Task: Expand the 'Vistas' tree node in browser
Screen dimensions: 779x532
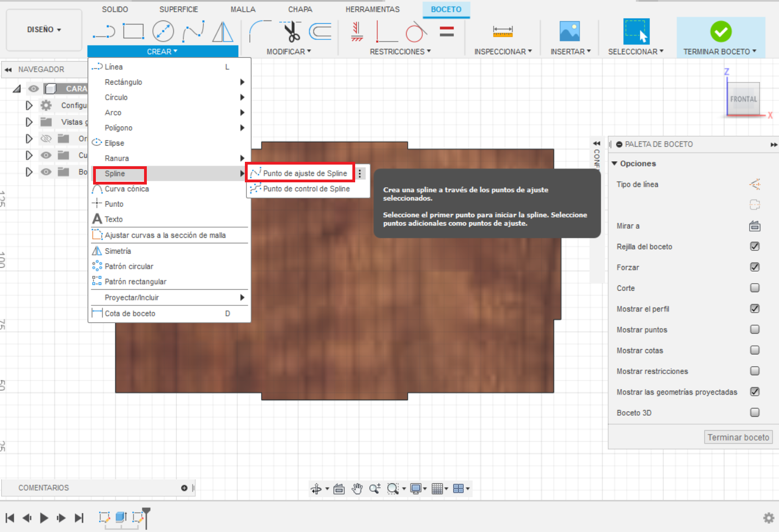Action: [x=29, y=122]
